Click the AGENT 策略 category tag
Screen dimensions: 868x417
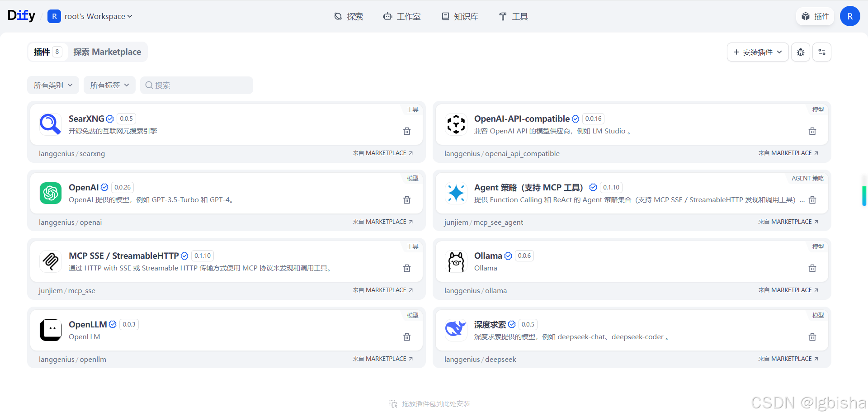pyautogui.click(x=807, y=178)
